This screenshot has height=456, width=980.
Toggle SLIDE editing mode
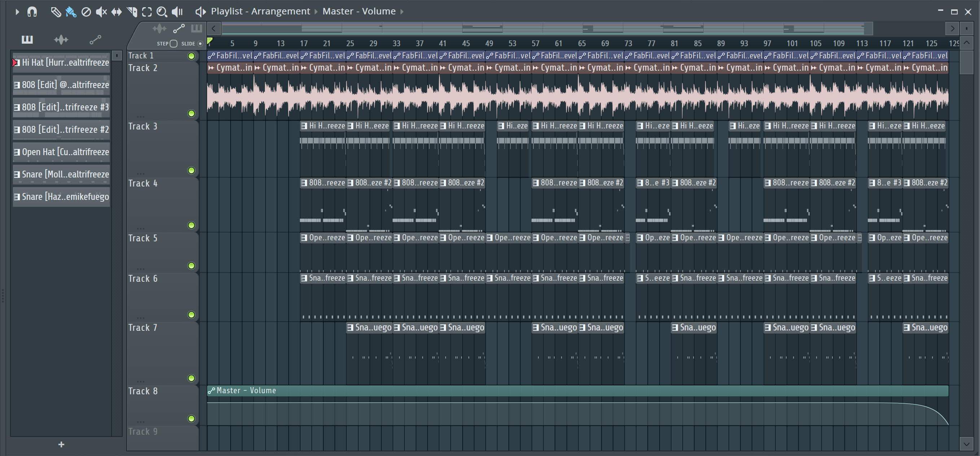[x=200, y=44]
